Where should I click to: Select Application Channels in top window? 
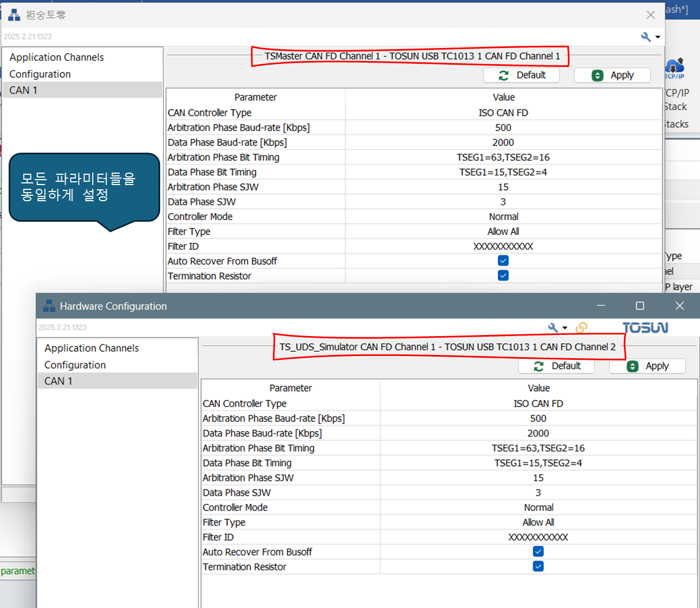57,57
